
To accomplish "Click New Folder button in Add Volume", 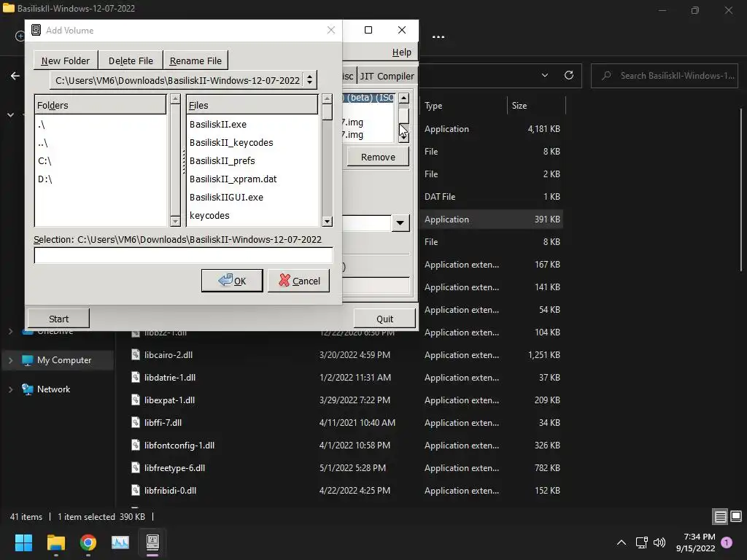I will coord(65,61).
